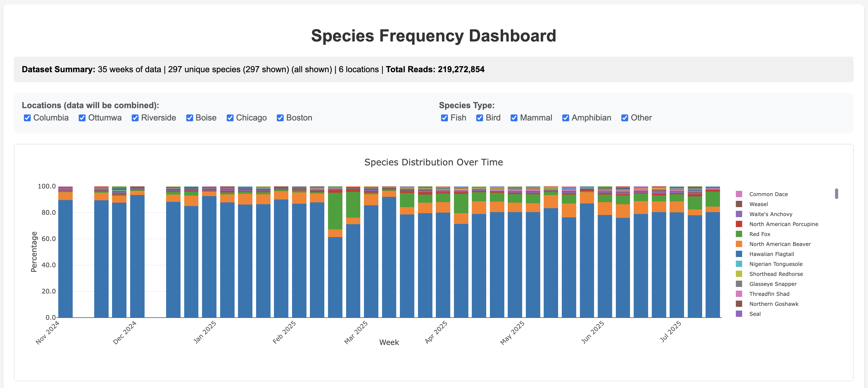
Task: Toggle the Mammal species checkbox
Action: coord(514,118)
